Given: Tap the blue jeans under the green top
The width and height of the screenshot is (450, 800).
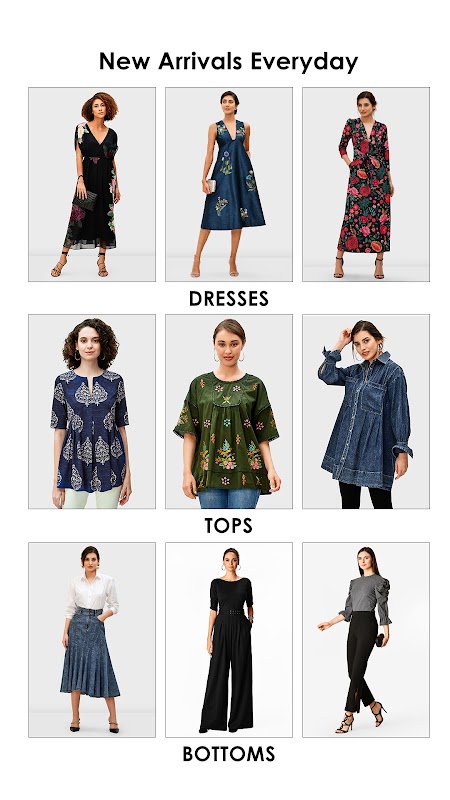Looking at the screenshot, I should (229, 498).
